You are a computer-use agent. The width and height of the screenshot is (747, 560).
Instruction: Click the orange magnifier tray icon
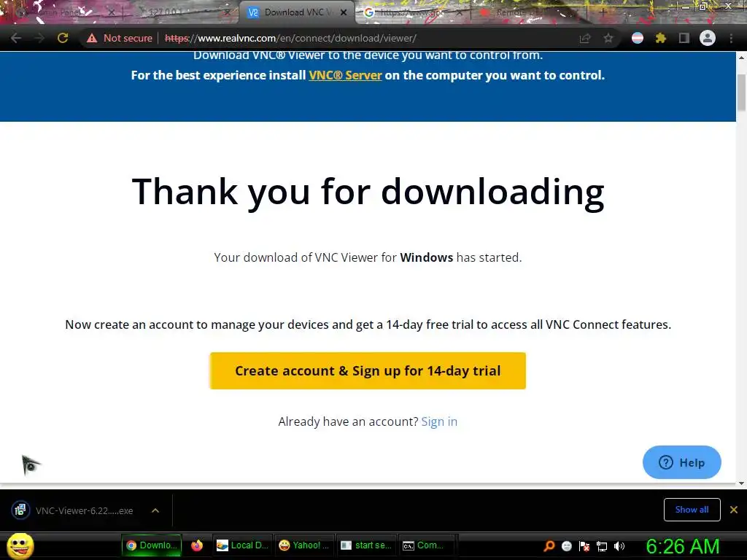pyautogui.click(x=549, y=546)
